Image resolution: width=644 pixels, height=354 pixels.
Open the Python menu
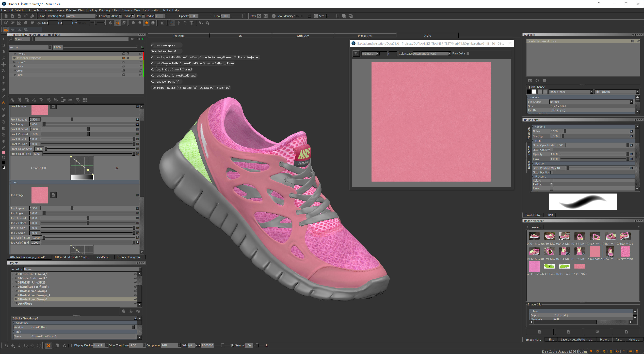click(156, 10)
